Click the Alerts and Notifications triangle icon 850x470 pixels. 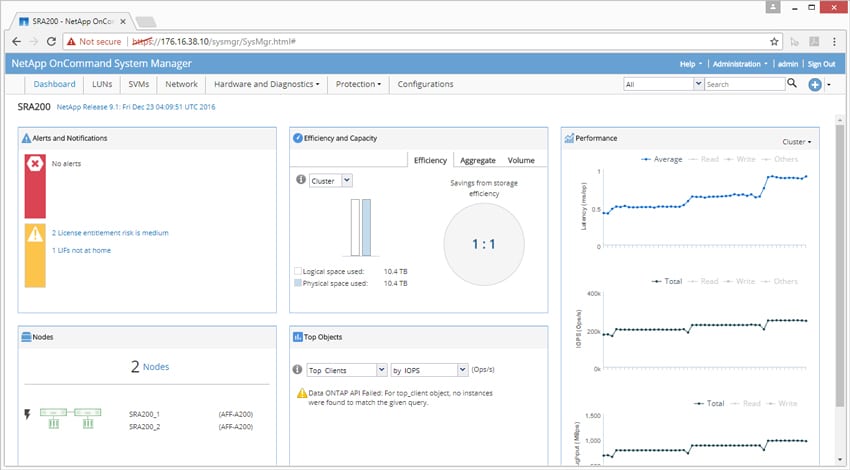pyautogui.click(x=26, y=138)
